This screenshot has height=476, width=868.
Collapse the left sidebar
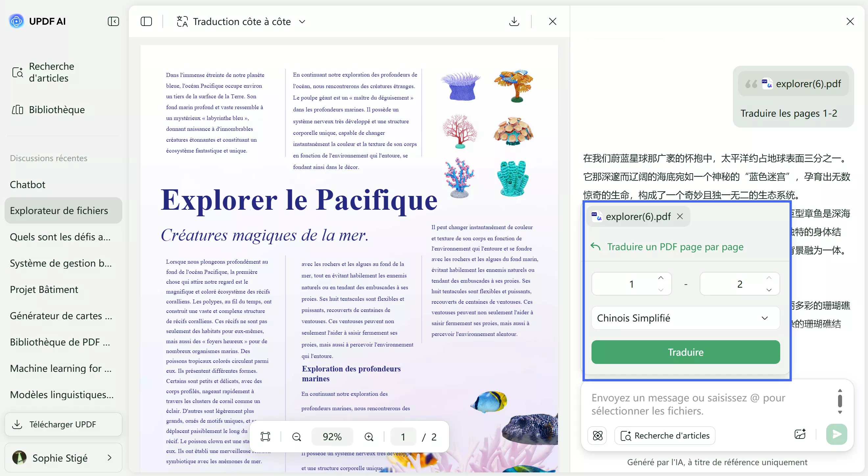pos(113,21)
